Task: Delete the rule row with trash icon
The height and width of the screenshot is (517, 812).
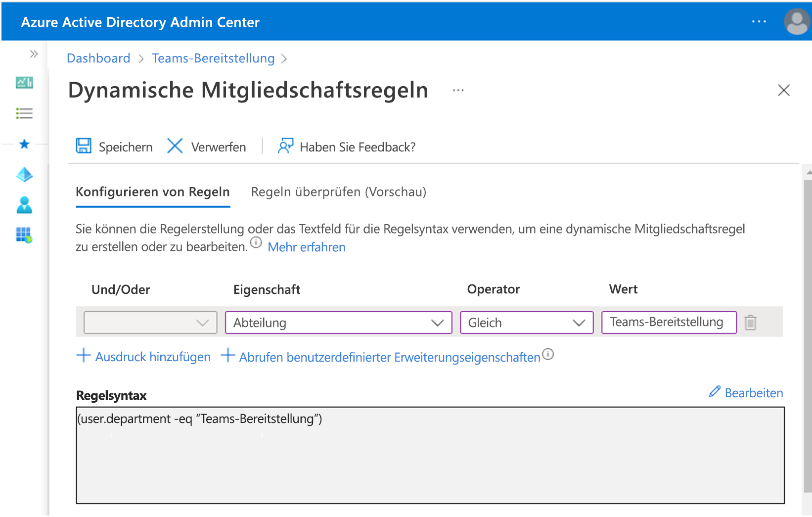Action: 750,323
